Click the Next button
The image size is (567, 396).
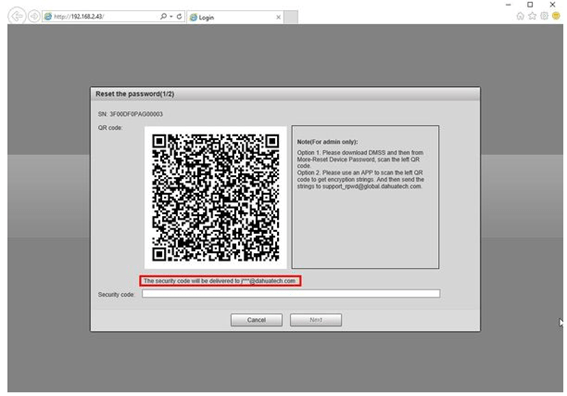(x=316, y=320)
